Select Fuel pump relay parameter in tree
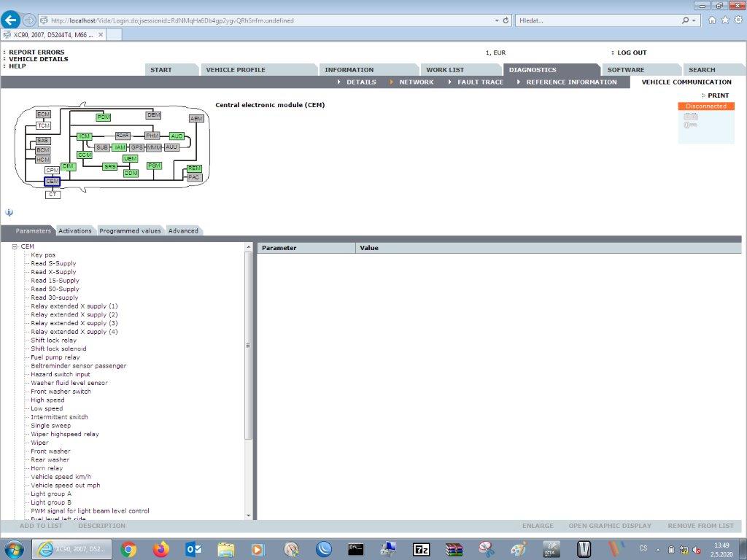 pyautogui.click(x=55, y=357)
